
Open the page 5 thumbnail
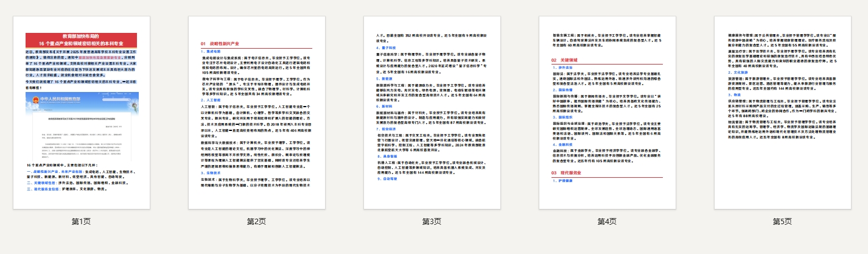(783, 113)
